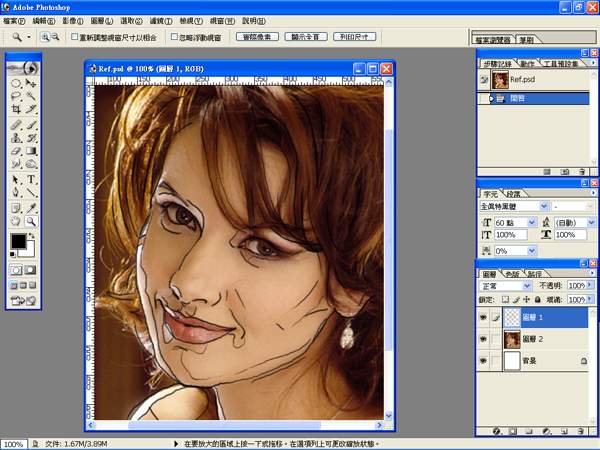The height and width of the screenshot is (450, 600).
Task: Select the Lasso tool
Action: point(16,96)
